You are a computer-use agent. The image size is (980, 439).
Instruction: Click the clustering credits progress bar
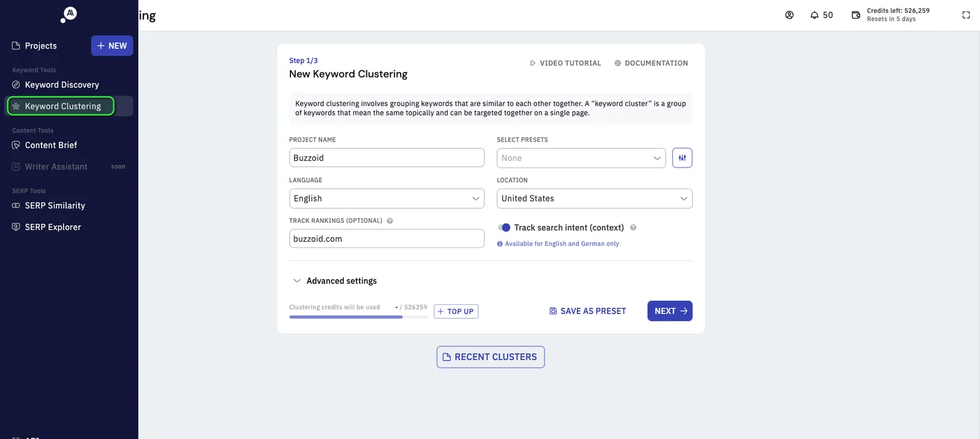(358, 317)
